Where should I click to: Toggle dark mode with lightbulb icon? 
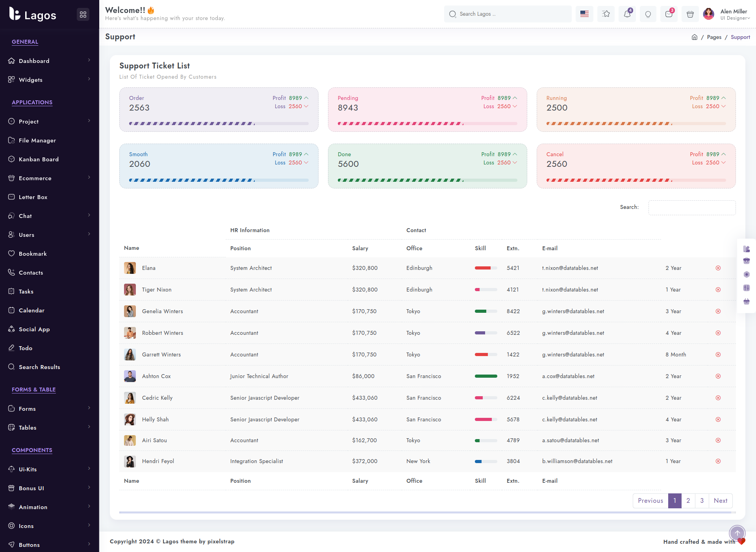click(648, 14)
